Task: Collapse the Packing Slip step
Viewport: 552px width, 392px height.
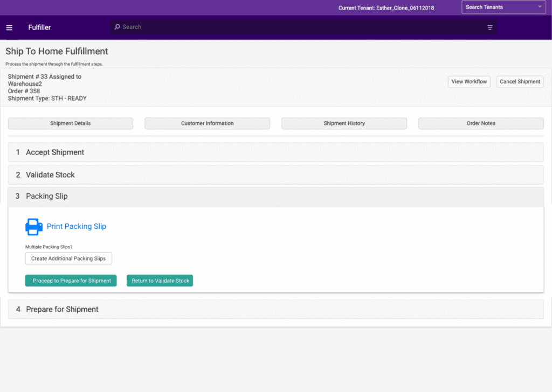Action: pos(275,196)
